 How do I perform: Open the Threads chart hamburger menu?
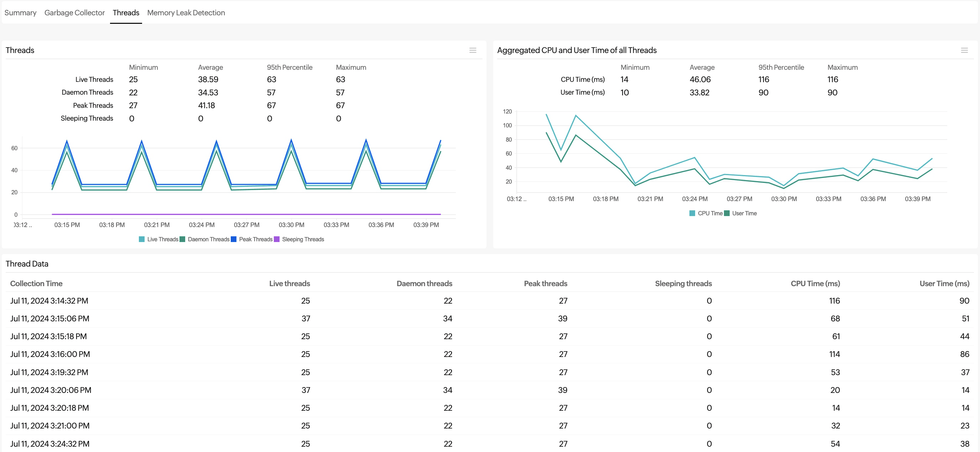pyautogui.click(x=473, y=50)
